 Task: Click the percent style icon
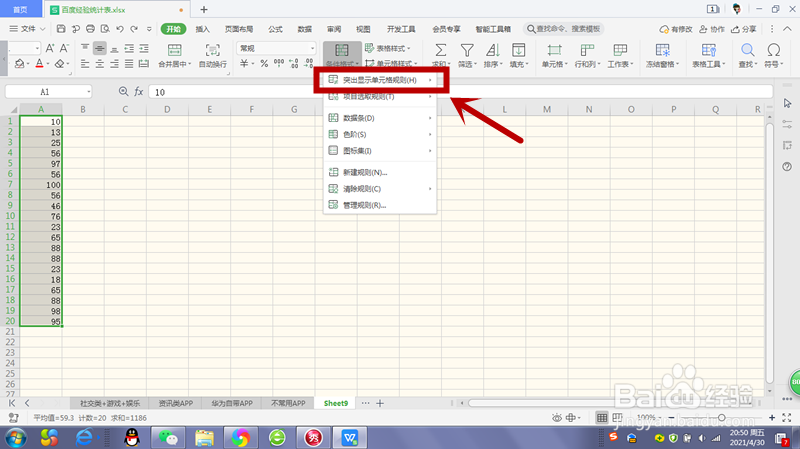(264, 64)
